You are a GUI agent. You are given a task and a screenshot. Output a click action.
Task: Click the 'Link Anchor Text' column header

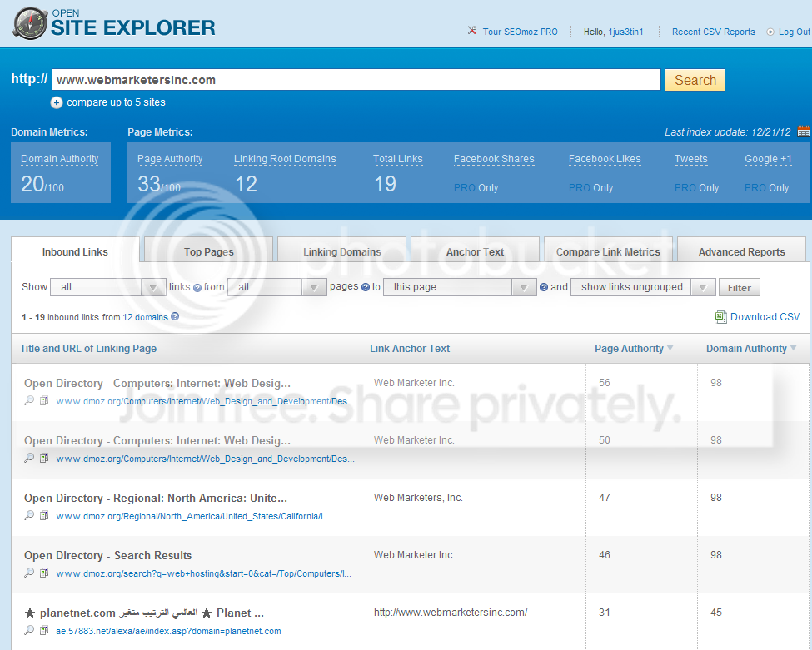pyautogui.click(x=410, y=348)
